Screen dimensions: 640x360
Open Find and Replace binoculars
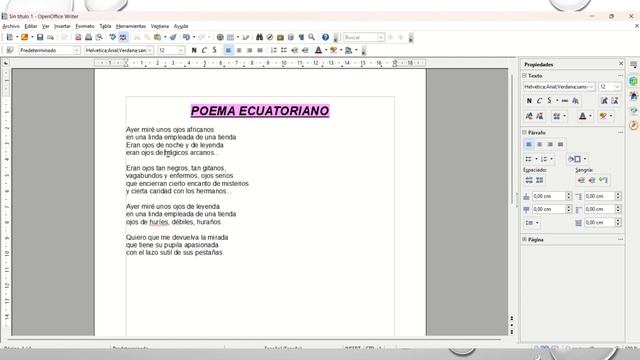click(259, 37)
